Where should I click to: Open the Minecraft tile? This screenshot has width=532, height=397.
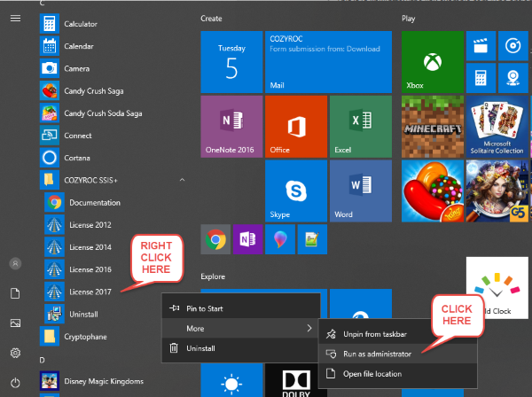pyautogui.click(x=433, y=127)
